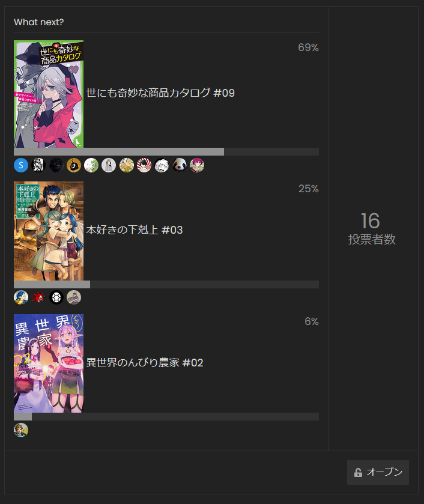Click the オープン button

tap(378, 472)
